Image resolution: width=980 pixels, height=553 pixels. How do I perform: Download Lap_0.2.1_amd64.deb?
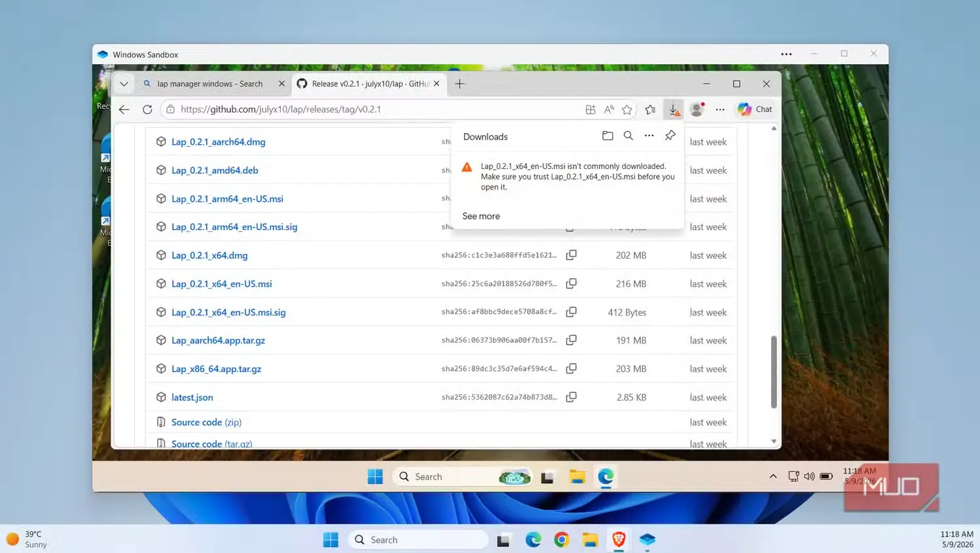pyautogui.click(x=215, y=170)
